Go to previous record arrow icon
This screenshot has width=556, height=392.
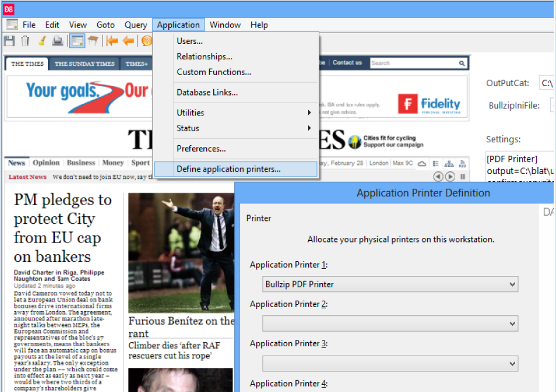[128, 41]
